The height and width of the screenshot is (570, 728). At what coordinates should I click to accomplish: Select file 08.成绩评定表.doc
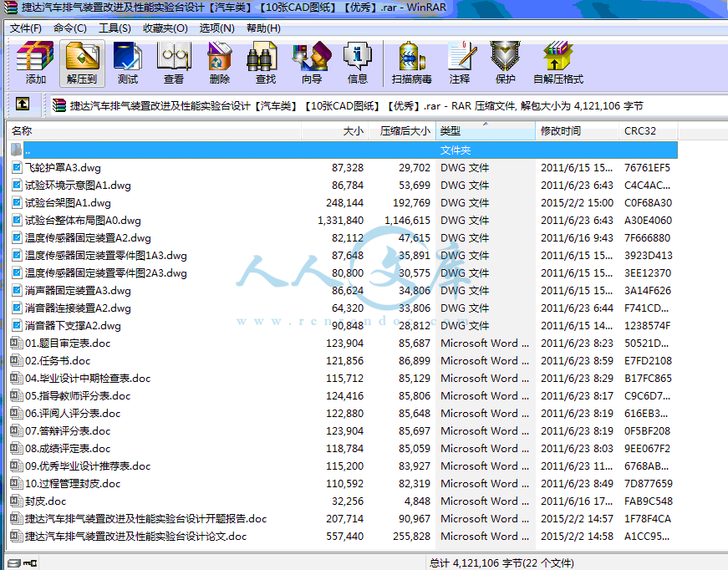[x=68, y=448]
